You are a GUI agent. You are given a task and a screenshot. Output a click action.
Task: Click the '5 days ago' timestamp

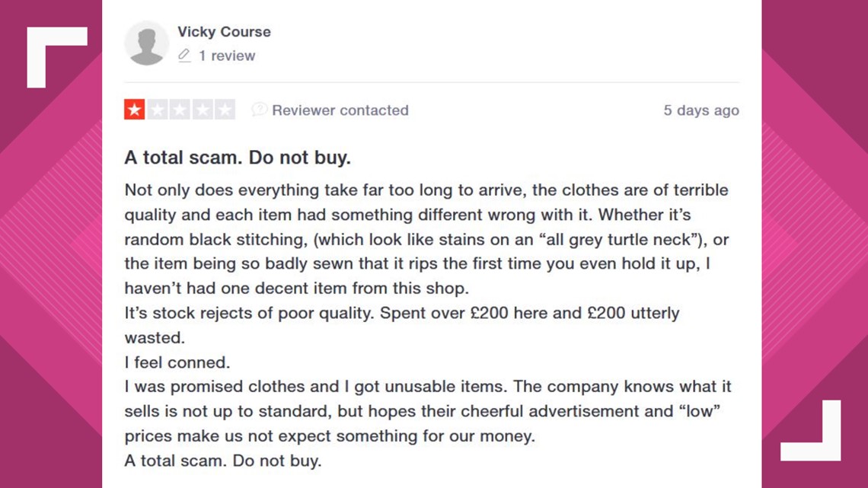701,110
